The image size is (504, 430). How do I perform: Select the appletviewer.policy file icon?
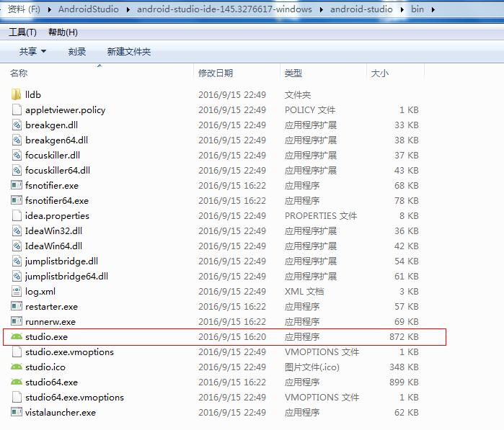[17, 109]
